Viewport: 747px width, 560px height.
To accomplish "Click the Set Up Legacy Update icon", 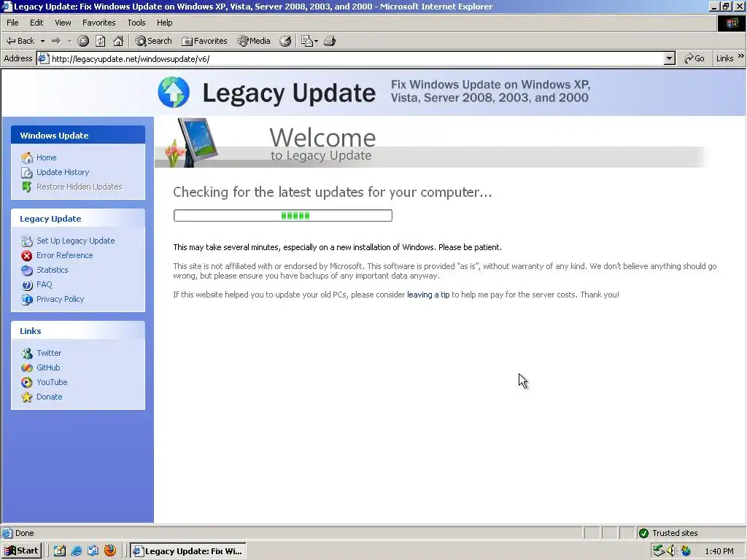I will [27, 241].
